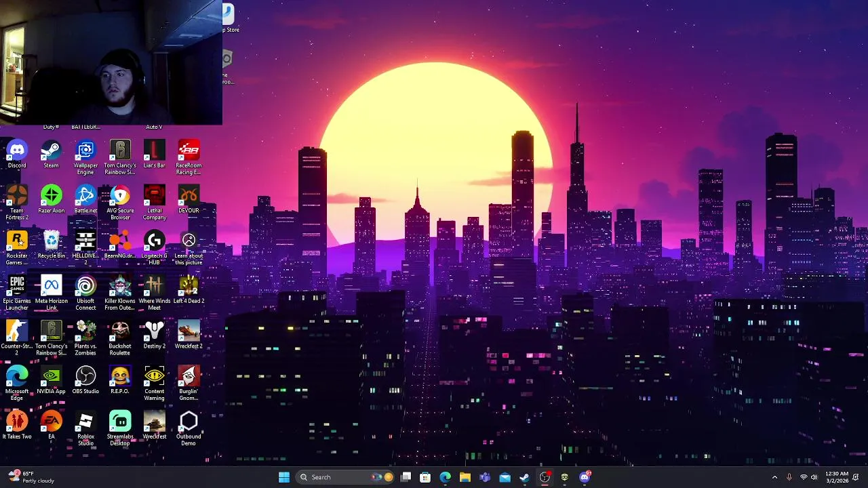The height and width of the screenshot is (488, 868).
Task: Select the Liar's Bar shortcut
Action: pyautogui.click(x=154, y=155)
